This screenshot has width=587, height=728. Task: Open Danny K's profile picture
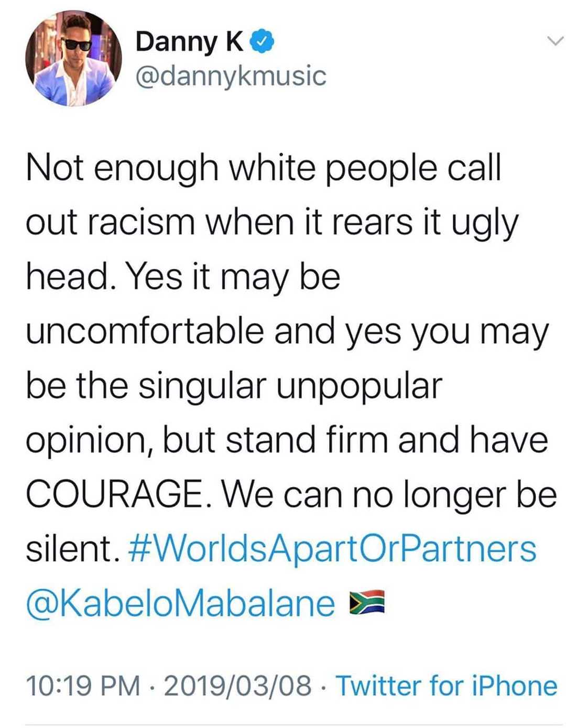pyautogui.click(x=73, y=58)
